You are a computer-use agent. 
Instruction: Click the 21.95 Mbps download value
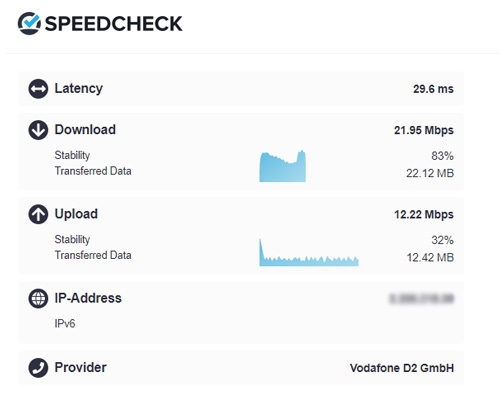pos(424,130)
